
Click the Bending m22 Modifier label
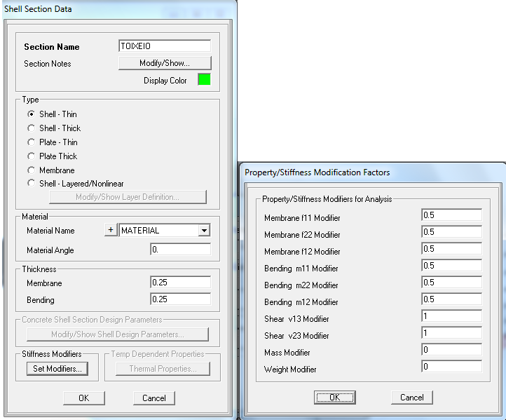301,285
